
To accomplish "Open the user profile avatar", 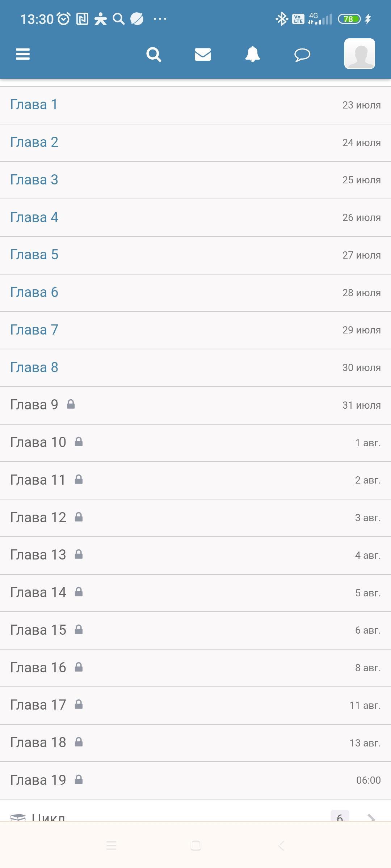I will (359, 54).
